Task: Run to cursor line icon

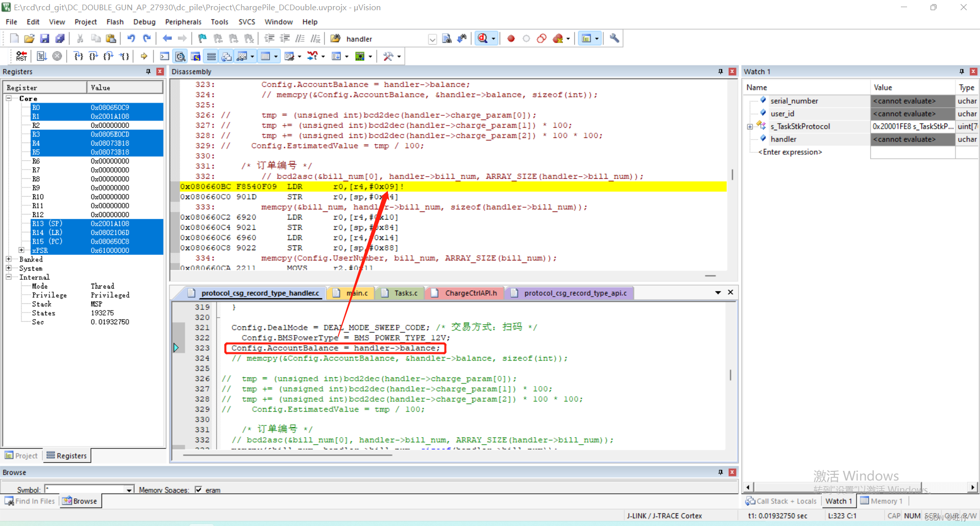Action: (125, 56)
